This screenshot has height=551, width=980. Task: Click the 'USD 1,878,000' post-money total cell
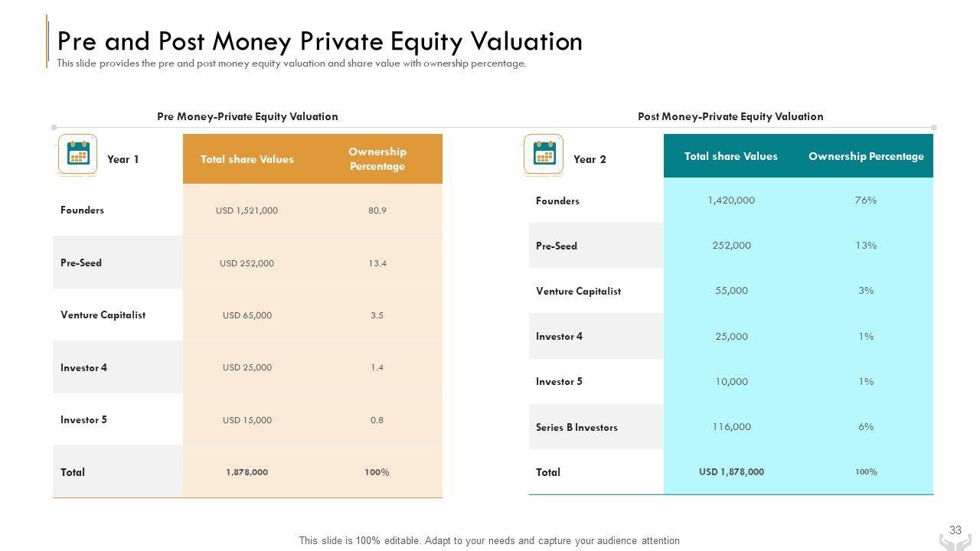[731, 472]
